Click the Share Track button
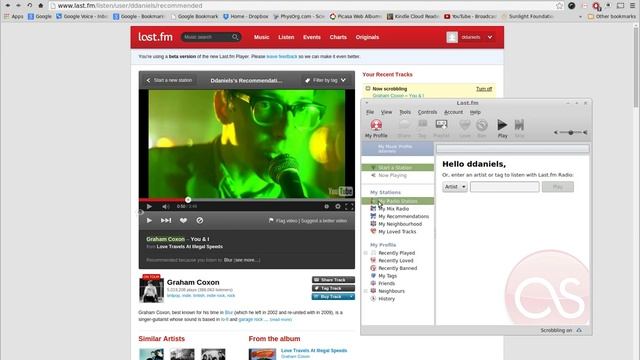The width and height of the screenshot is (640, 360). 333,280
